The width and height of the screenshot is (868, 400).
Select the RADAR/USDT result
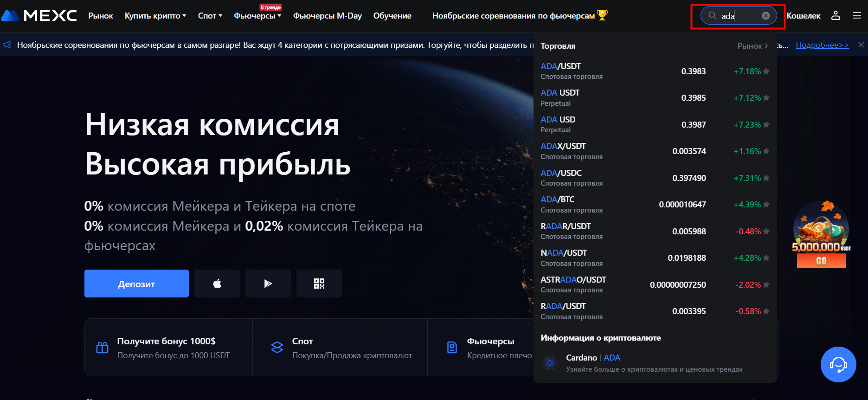pos(655,232)
